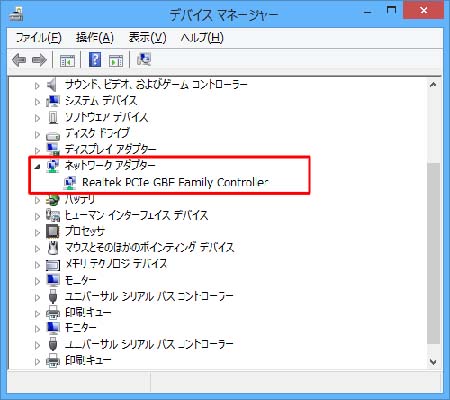
Task: Click the Back arrow toolbar icon
Action: click(19, 60)
